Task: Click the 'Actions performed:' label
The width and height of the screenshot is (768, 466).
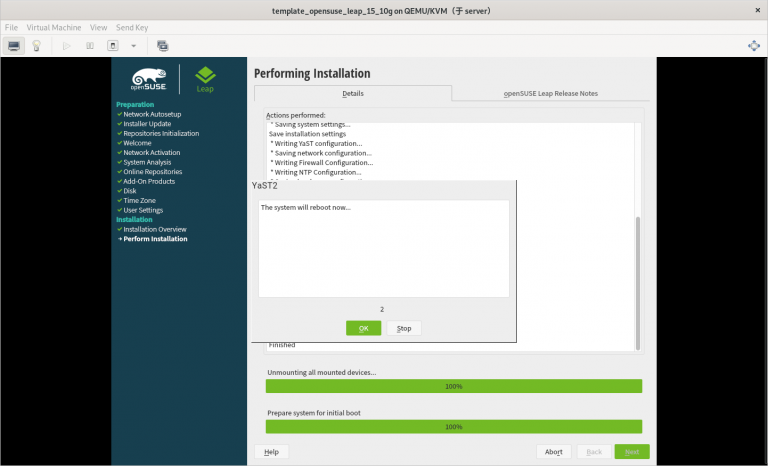Action: click(x=296, y=115)
